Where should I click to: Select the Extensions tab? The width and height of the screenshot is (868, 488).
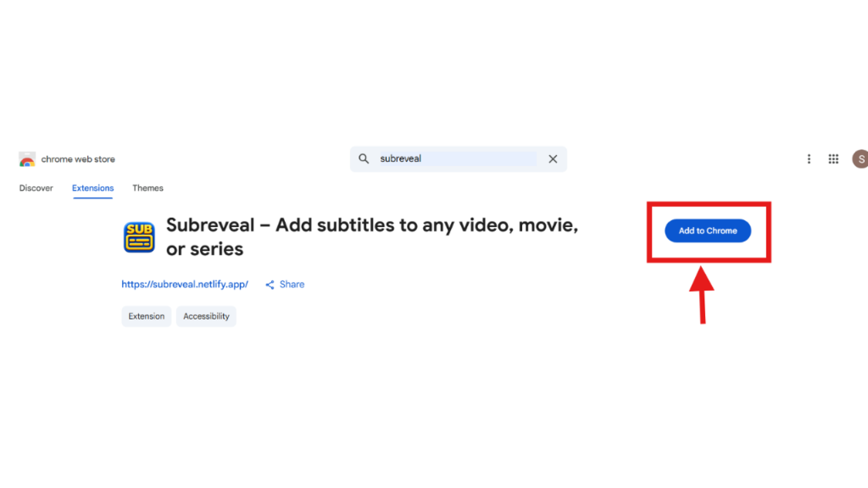pos(92,188)
